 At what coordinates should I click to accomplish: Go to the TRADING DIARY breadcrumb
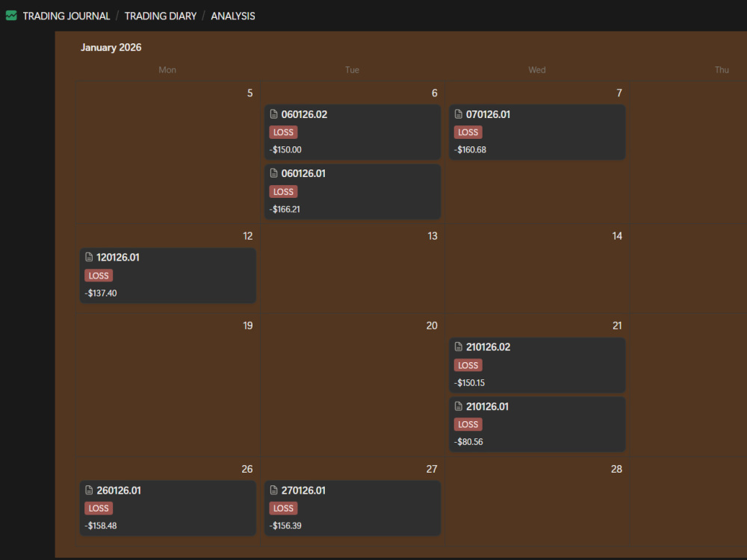[x=161, y=16]
